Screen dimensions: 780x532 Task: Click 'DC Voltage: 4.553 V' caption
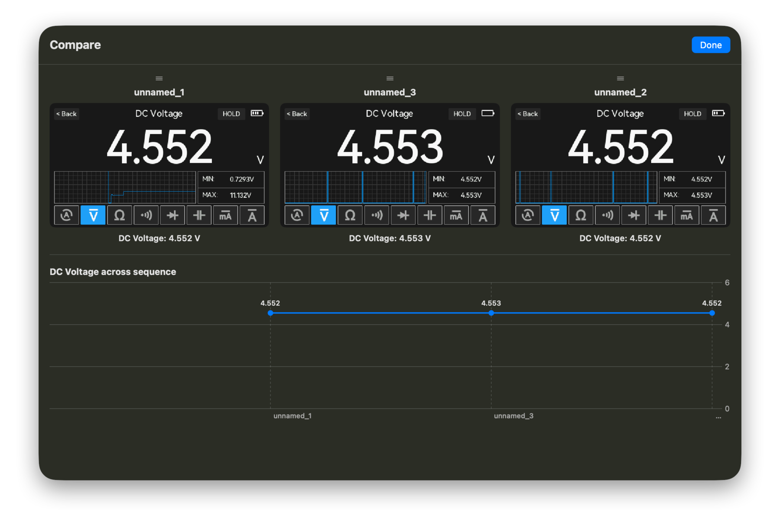(x=390, y=238)
